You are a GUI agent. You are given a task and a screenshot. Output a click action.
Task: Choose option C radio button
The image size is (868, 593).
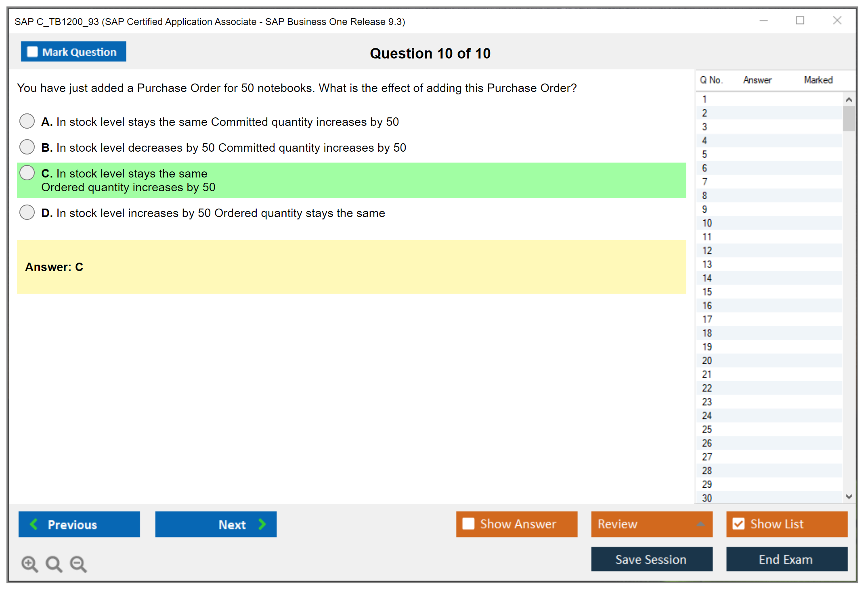[x=27, y=173]
